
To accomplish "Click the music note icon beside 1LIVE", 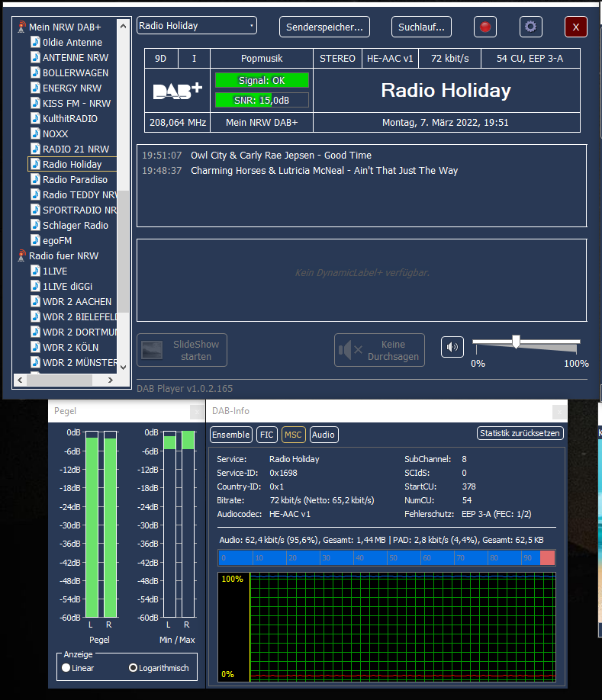I will click(36, 271).
